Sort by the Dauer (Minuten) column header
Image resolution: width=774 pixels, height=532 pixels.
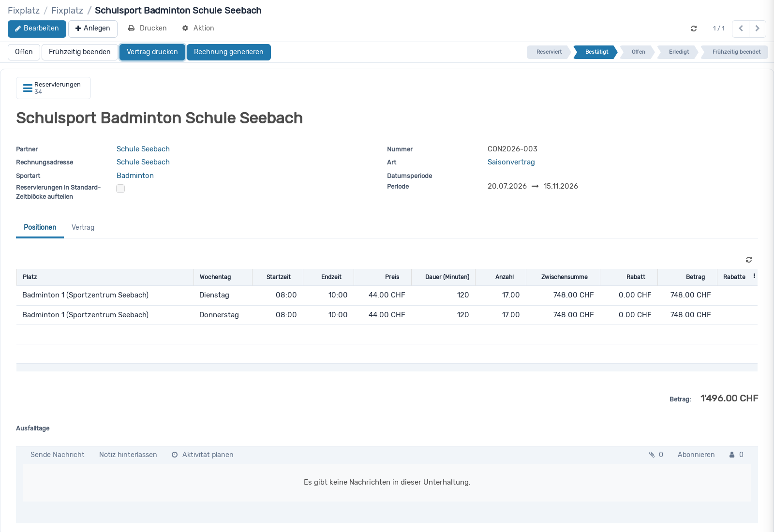(x=444, y=277)
